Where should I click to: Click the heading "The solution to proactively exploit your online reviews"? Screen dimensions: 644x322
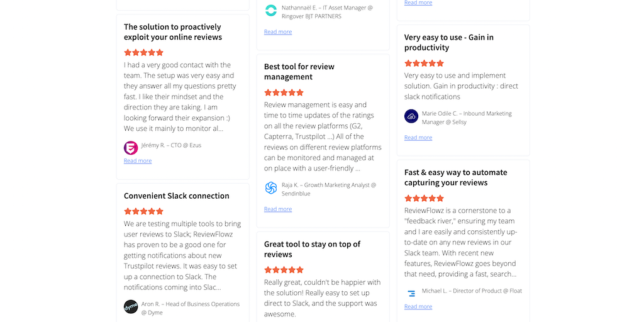173,32
